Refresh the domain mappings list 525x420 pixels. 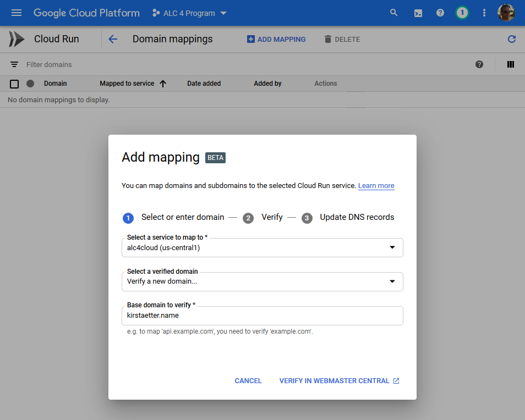pyautogui.click(x=512, y=39)
